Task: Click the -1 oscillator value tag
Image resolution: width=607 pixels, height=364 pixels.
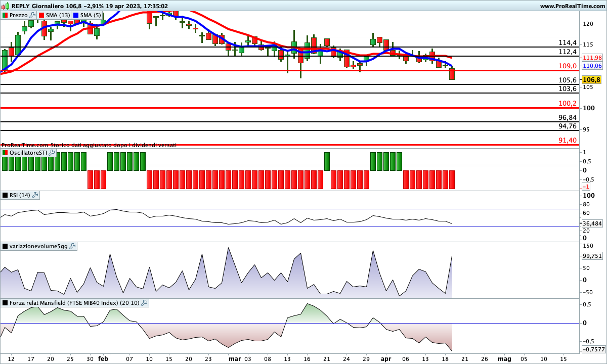Action: click(x=587, y=187)
